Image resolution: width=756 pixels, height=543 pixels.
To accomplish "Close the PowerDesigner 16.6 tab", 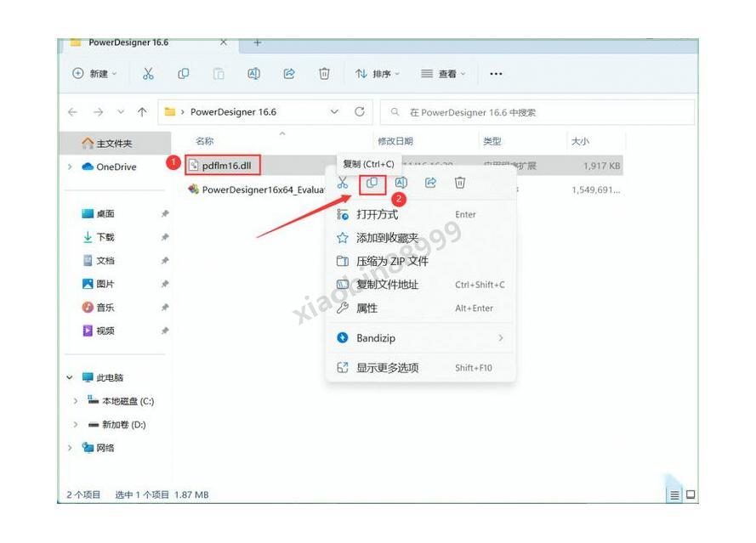I will coord(224,42).
